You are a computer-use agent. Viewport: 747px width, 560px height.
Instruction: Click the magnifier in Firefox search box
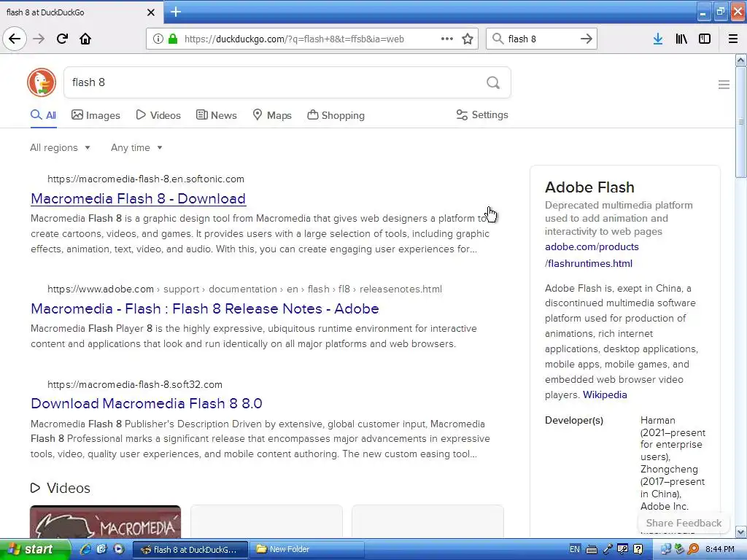[498, 39]
